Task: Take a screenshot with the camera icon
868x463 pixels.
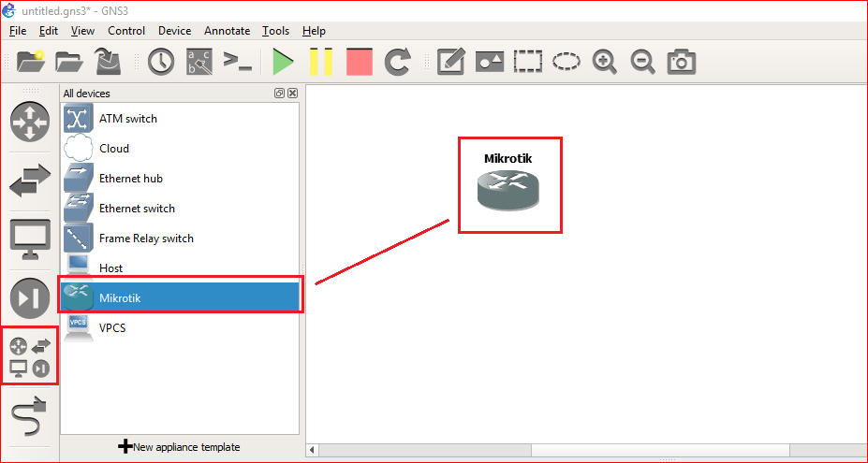Action: click(x=681, y=62)
